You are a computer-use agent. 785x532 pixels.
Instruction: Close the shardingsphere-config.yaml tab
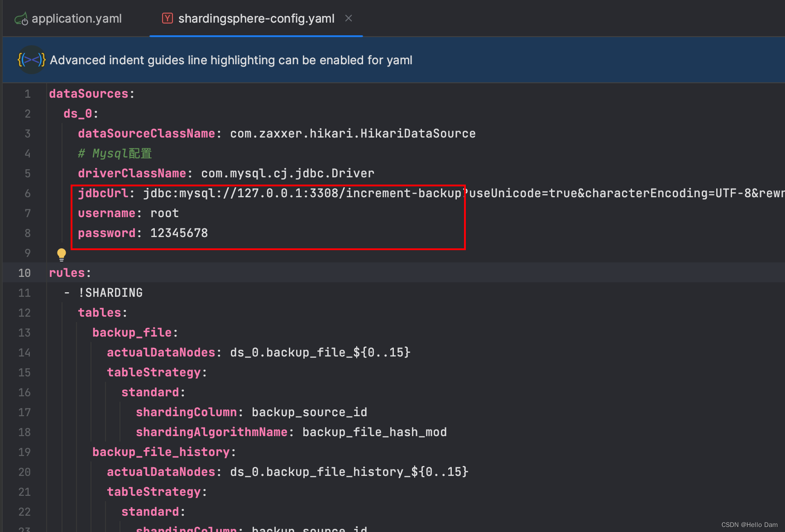tap(349, 18)
